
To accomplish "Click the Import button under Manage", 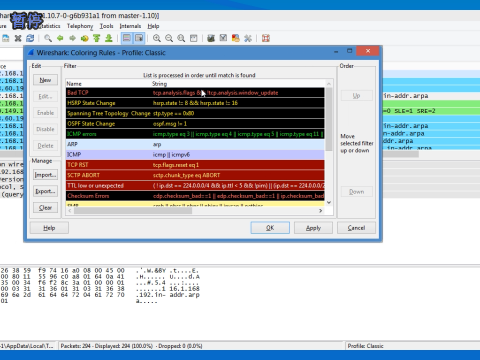I will [x=45, y=175].
